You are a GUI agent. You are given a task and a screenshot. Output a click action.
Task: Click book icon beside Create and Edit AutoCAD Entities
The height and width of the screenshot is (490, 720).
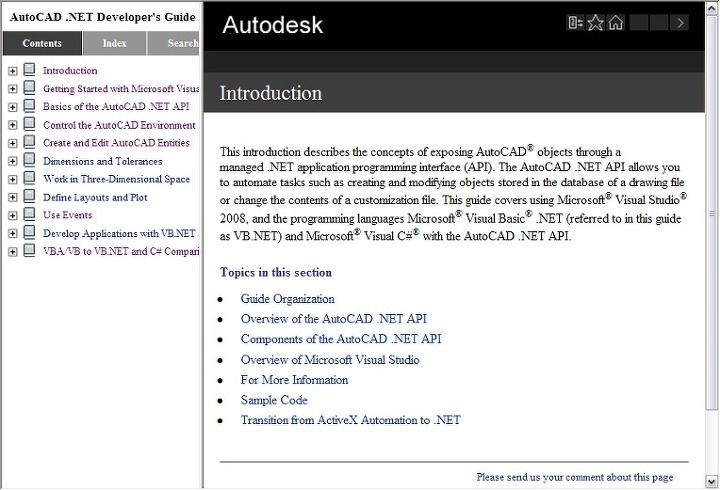click(29, 142)
